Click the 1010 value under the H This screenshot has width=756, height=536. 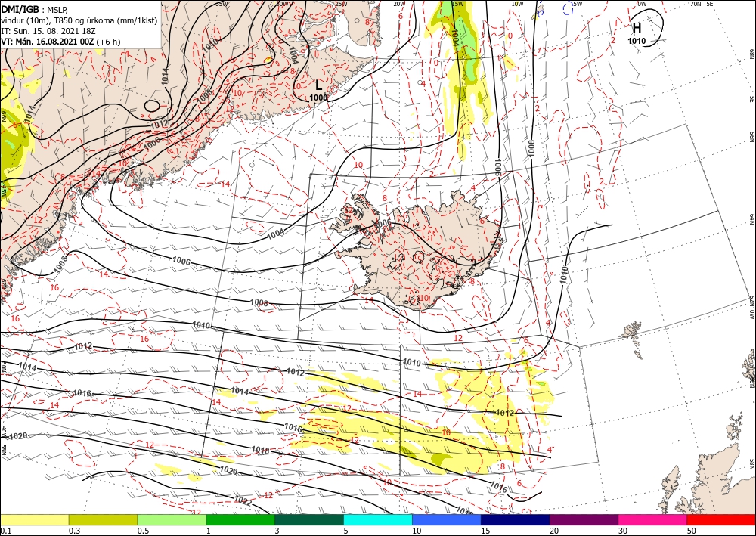pyautogui.click(x=637, y=42)
